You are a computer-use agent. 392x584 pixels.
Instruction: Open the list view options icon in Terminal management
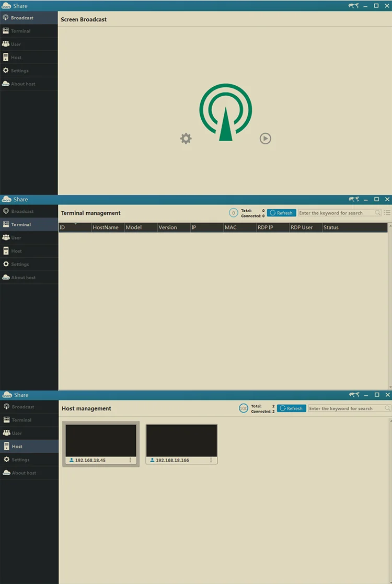tap(387, 213)
